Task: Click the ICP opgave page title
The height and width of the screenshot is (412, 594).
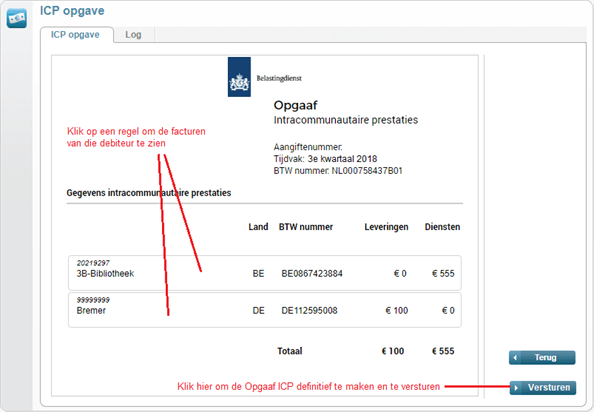Action: pos(72,11)
